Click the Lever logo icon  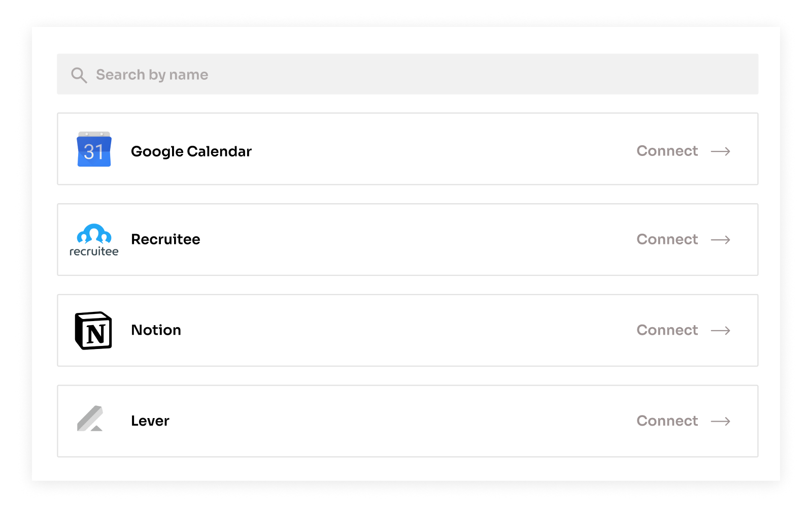90,419
